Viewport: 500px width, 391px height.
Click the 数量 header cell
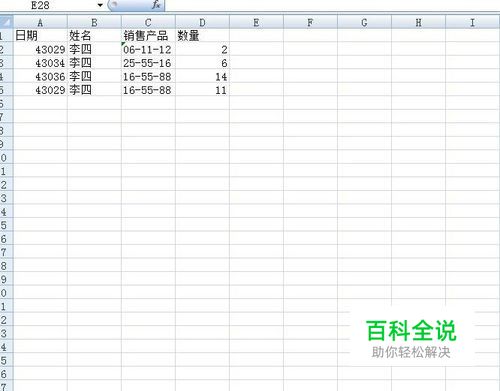tap(202, 35)
